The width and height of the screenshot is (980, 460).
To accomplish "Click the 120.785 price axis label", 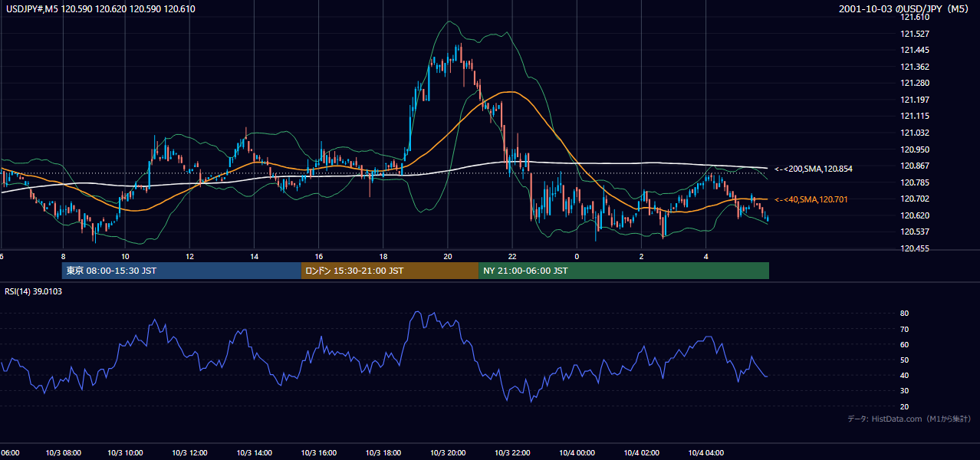I will coord(916,182).
